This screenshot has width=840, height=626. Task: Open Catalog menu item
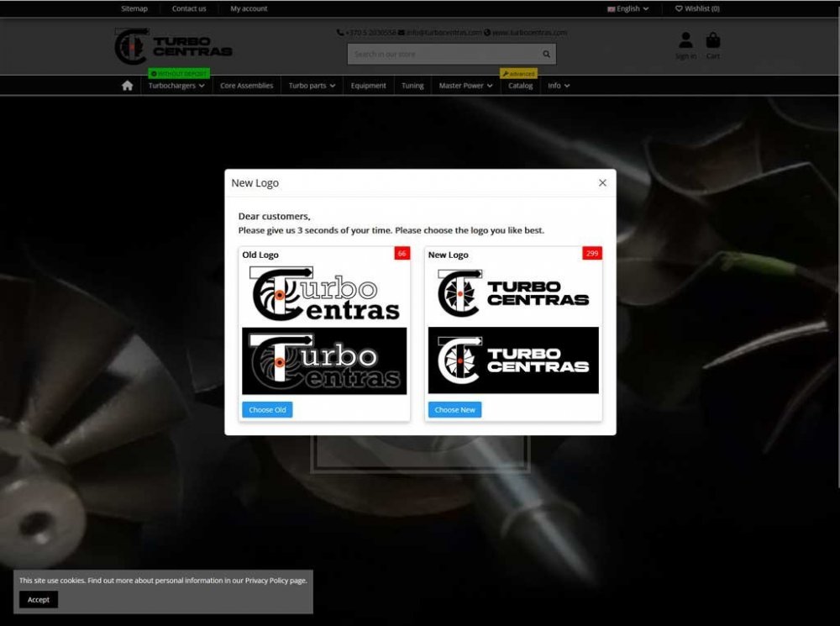[x=520, y=86]
